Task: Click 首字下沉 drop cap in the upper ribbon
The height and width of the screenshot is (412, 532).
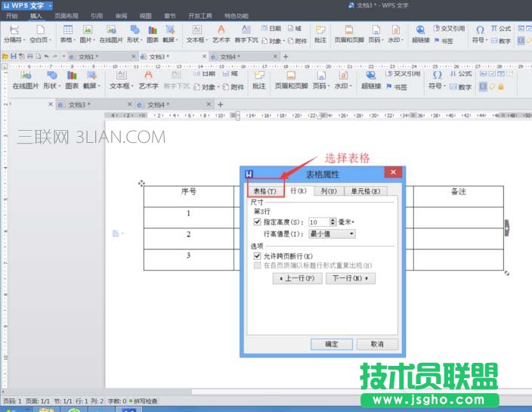Action: click(x=246, y=34)
